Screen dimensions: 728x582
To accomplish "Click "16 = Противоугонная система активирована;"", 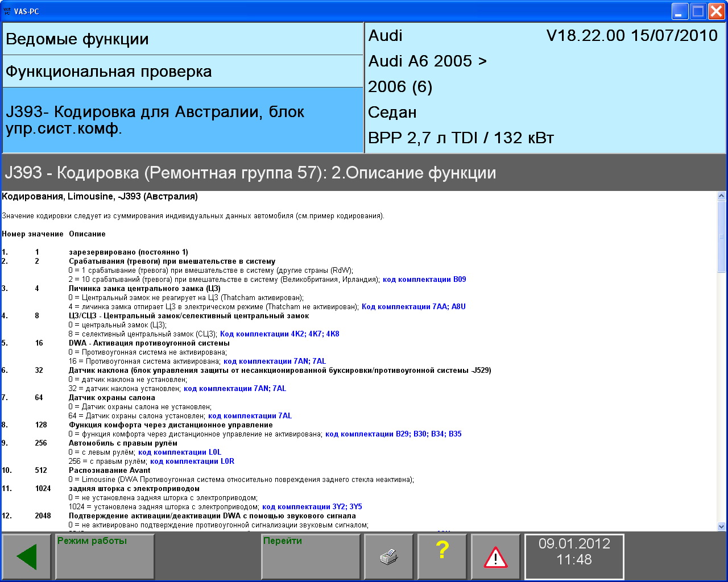I will click(x=145, y=361).
